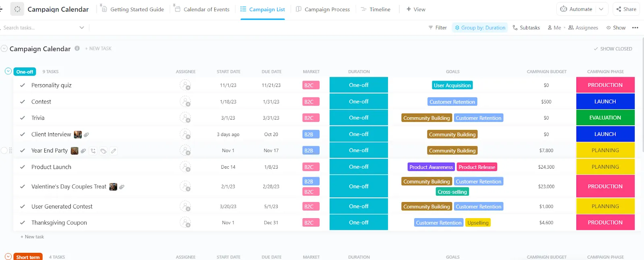644x260 pixels.
Task: Open attachment paperclip on Client Interview
Action: coord(86,134)
